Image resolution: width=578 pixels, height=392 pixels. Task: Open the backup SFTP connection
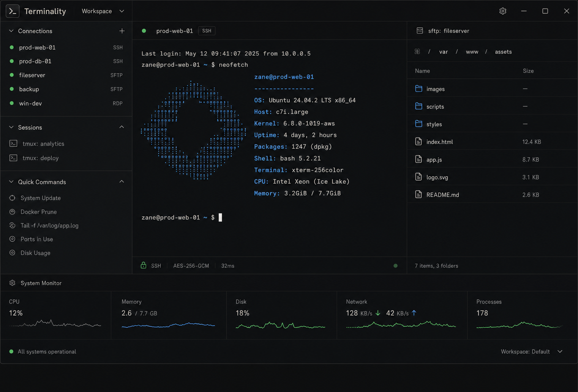[66, 89]
